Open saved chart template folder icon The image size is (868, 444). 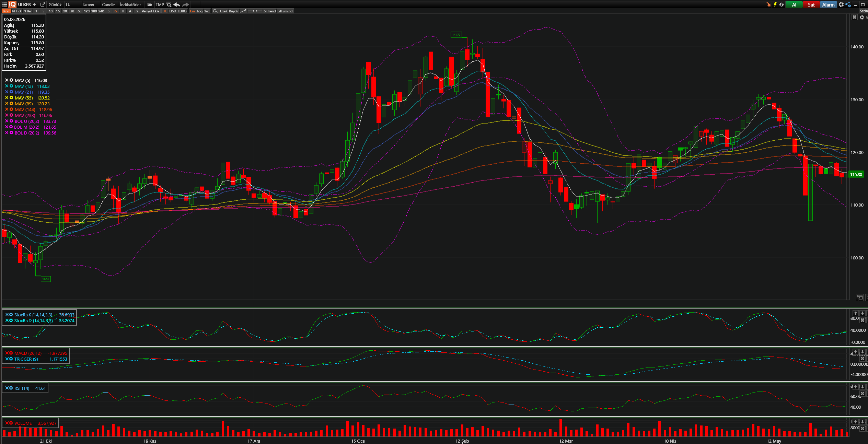coord(150,4)
